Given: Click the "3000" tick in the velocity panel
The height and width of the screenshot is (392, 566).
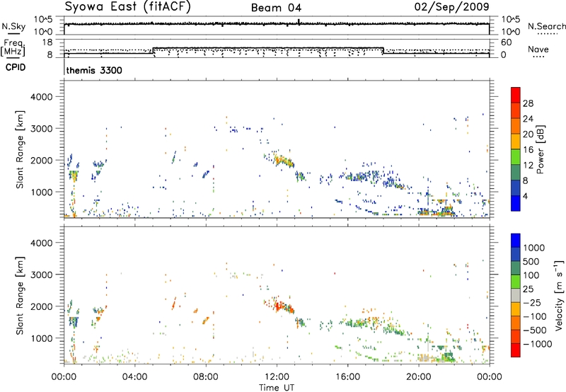Looking at the screenshot, I should tap(42, 275).
